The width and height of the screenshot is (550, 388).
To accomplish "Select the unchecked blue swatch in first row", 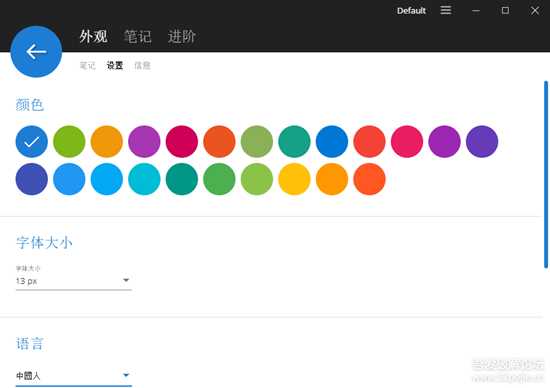I will pos(332,141).
